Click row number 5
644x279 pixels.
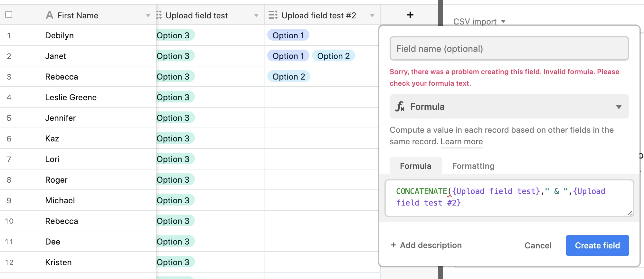pyautogui.click(x=9, y=118)
